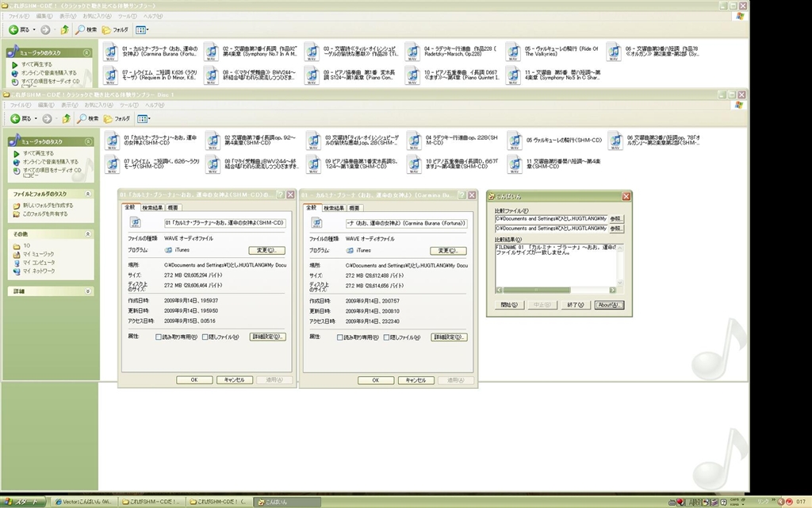Viewport: 812px width, 508px height.
Task: Click the help '?' button of Carmina Burana properties dialog
Action: coord(462,195)
